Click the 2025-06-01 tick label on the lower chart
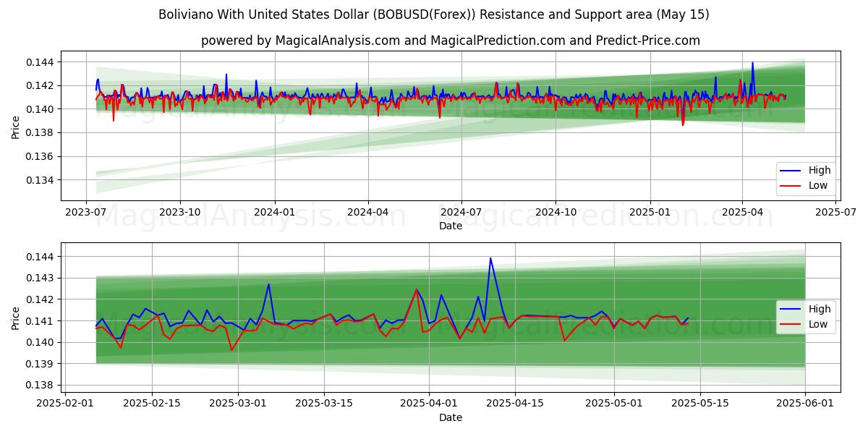 point(805,404)
